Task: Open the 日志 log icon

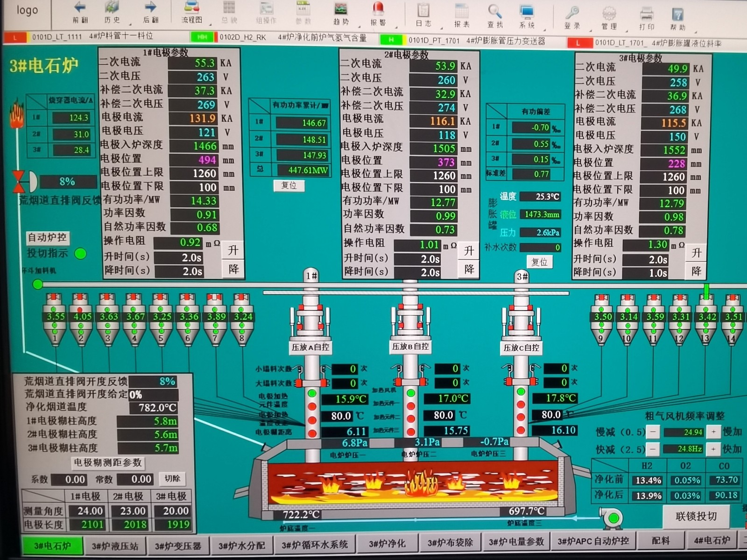Action: coord(423,10)
